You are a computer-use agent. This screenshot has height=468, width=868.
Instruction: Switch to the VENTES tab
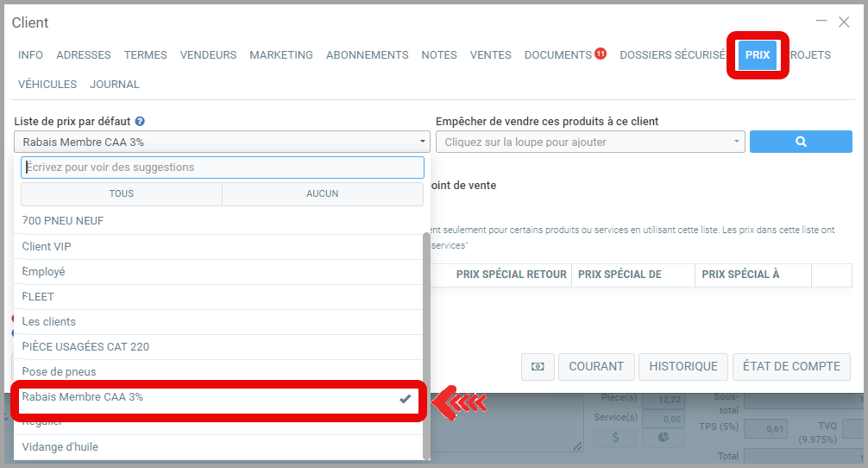[490, 54]
